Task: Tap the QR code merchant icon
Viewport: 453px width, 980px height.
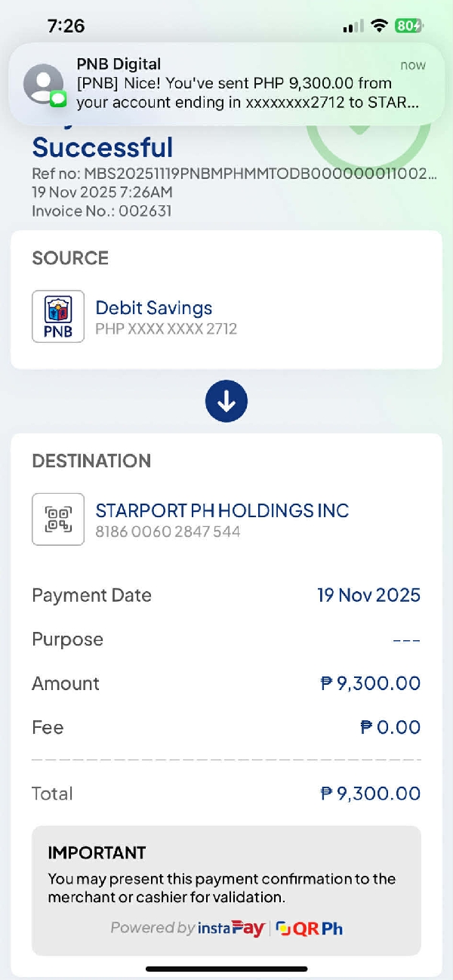Action: [58, 519]
